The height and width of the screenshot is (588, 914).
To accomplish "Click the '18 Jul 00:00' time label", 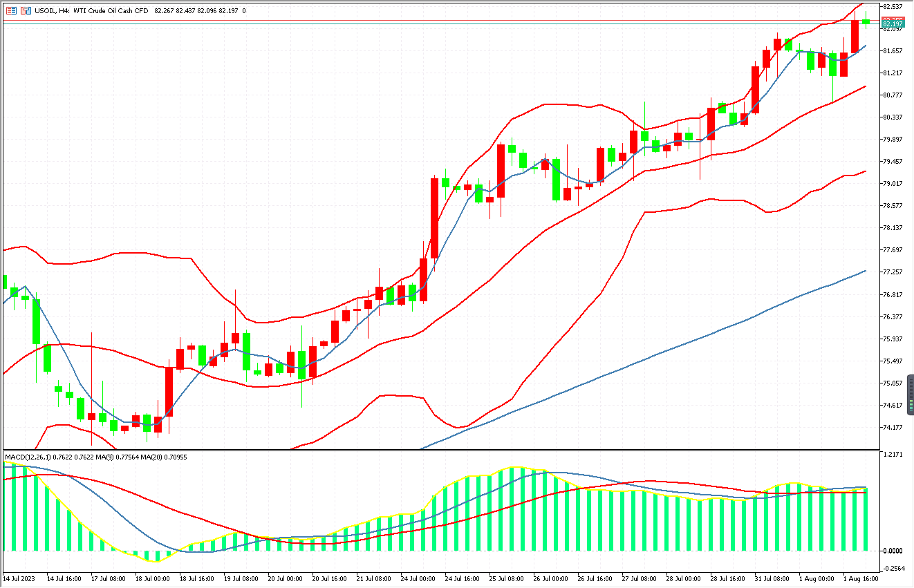I will click(x=153, y=578).
